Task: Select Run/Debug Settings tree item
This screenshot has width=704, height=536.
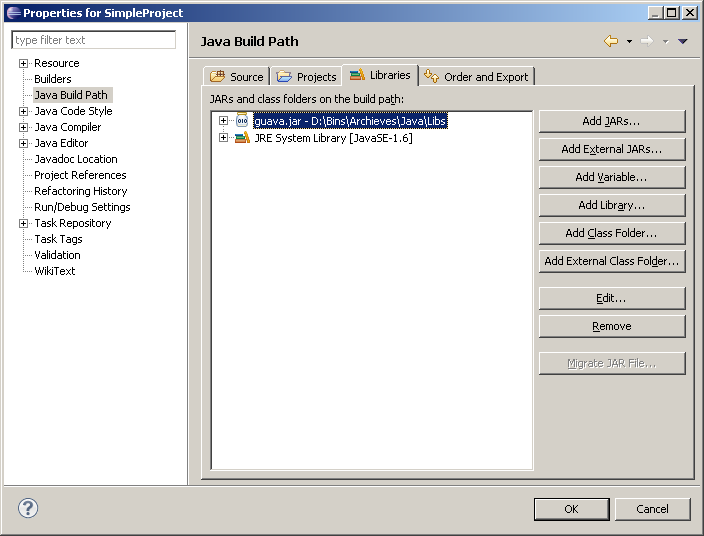Action: pyautogui.click(x=82, y=207)
